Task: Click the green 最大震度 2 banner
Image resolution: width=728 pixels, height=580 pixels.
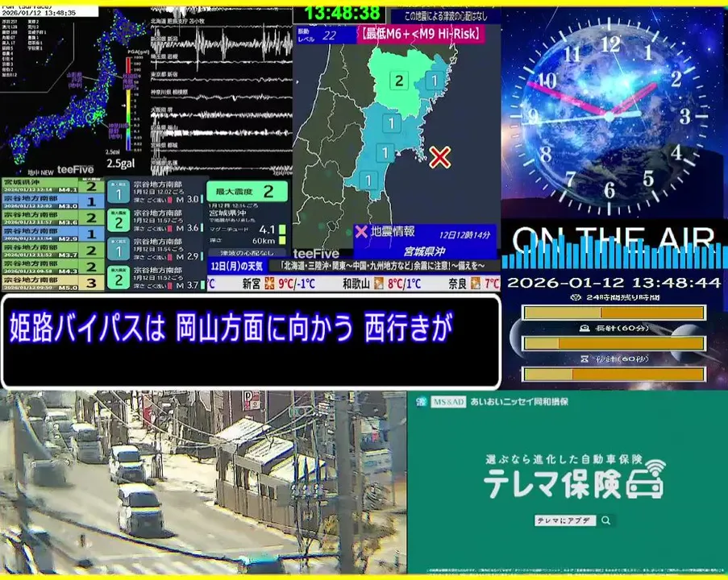Action: coord(248,191)
